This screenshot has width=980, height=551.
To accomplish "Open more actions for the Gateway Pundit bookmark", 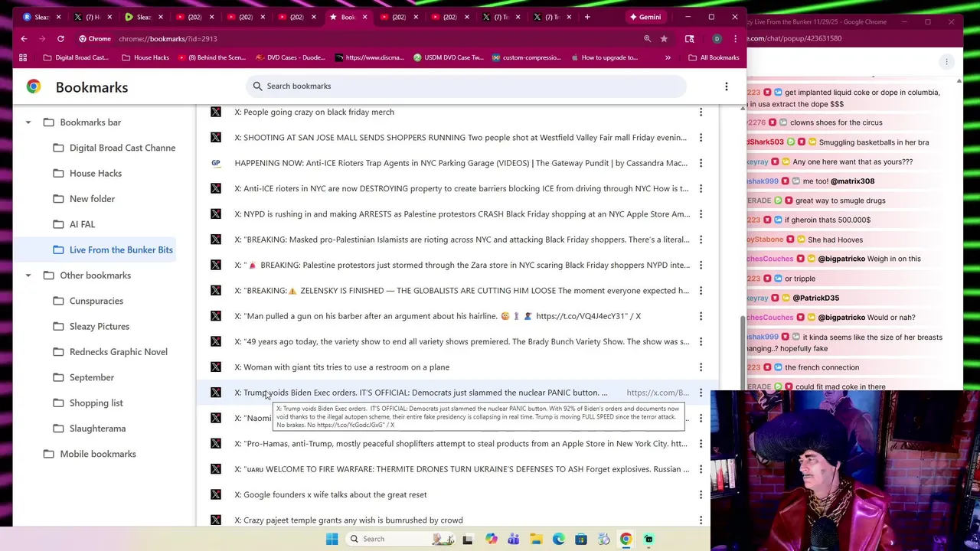I will point(701,163).
